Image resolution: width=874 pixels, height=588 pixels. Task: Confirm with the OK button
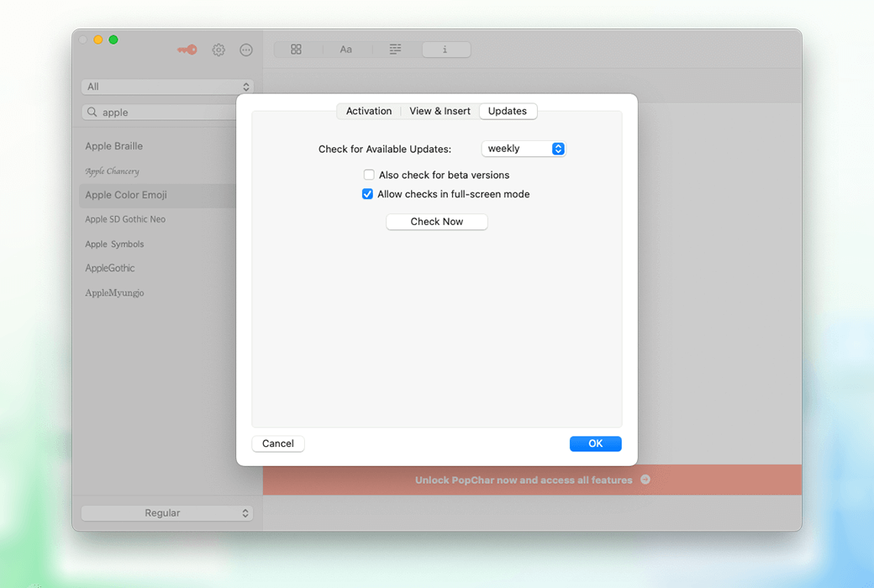click(595, 444)
